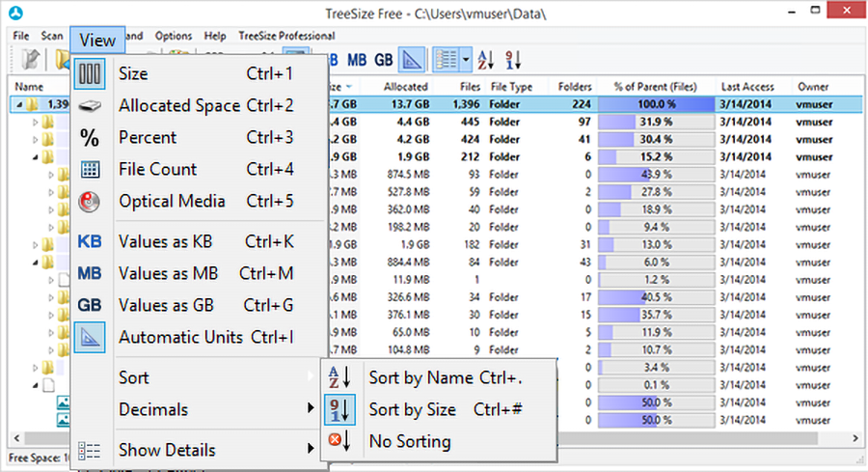The height and width of the screenshot is (472, 868).
Task: Click the toolbar Sort by Size 9-1 icon
Action: [513, 60]
